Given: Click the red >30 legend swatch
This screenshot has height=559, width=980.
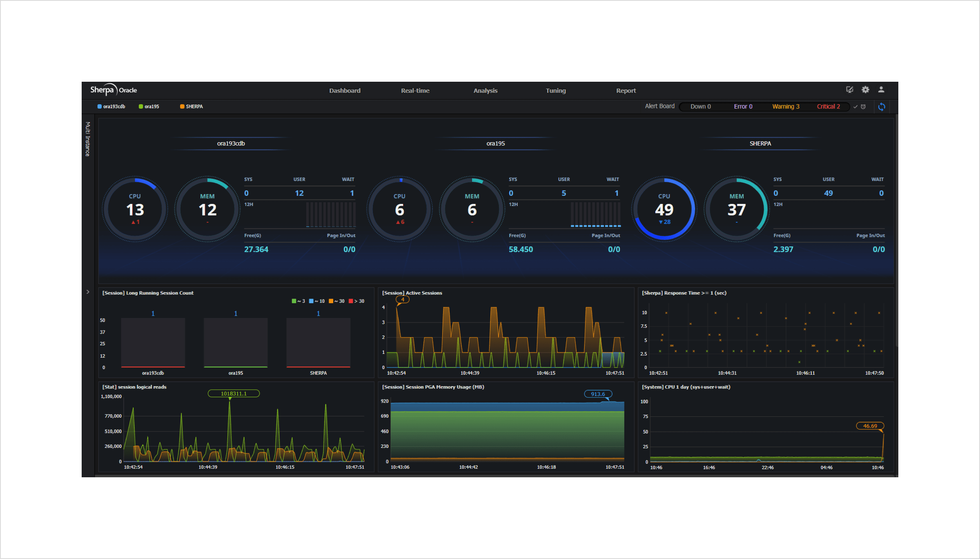Looking at the screenshot, I should point(351,301).
